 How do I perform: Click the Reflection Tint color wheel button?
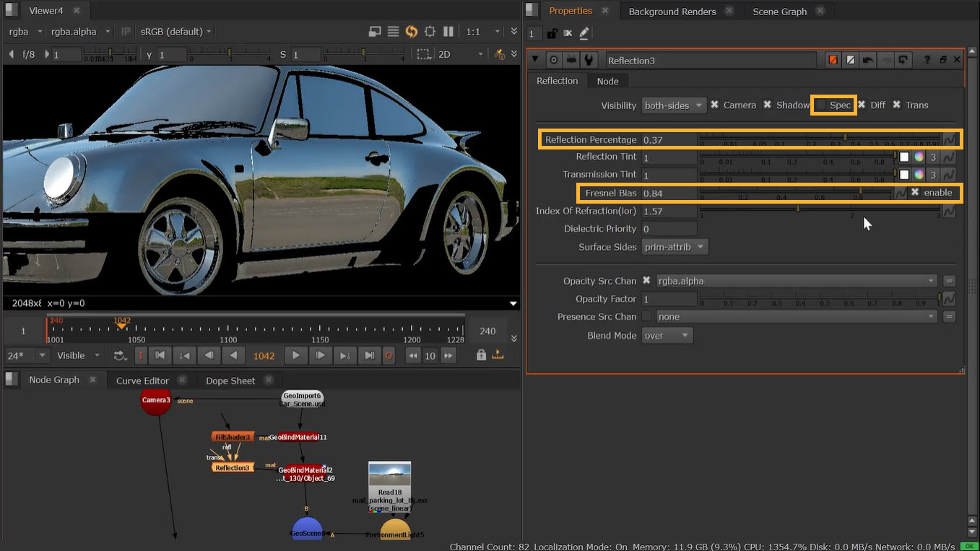pos(919,157)
